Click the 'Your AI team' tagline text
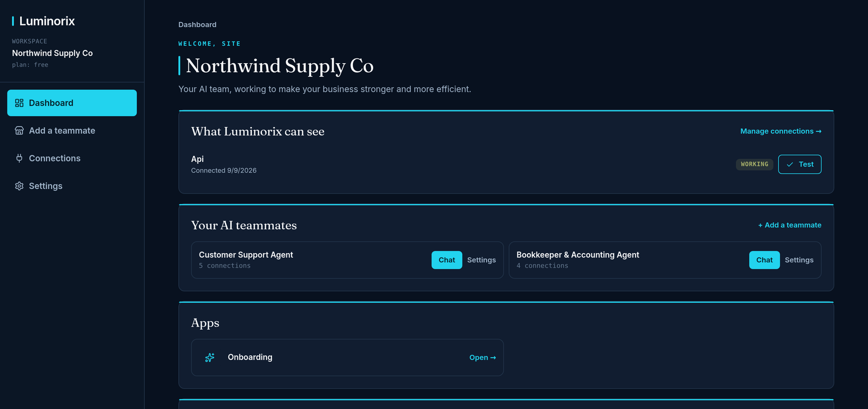 point(325,89)
